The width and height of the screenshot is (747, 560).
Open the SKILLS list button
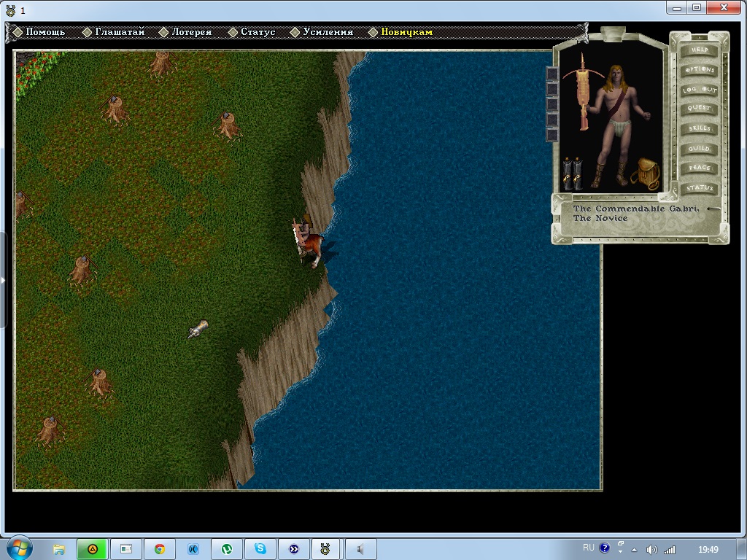click(x=699, y=128)
